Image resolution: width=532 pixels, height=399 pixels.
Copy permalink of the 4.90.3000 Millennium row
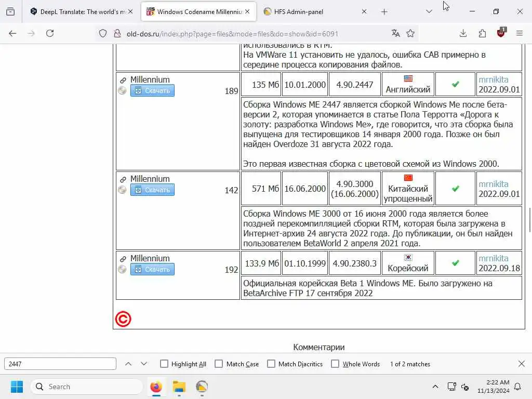pos(123,179)
